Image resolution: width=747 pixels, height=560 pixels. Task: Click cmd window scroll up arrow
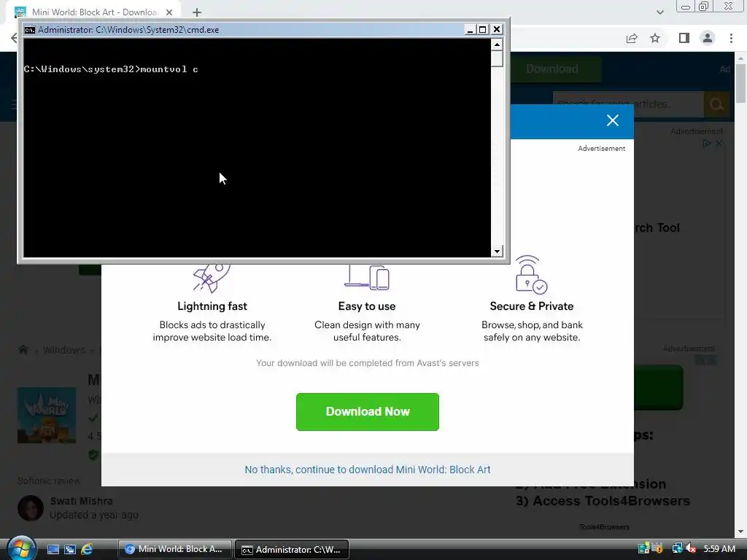(x=497, y=44)
